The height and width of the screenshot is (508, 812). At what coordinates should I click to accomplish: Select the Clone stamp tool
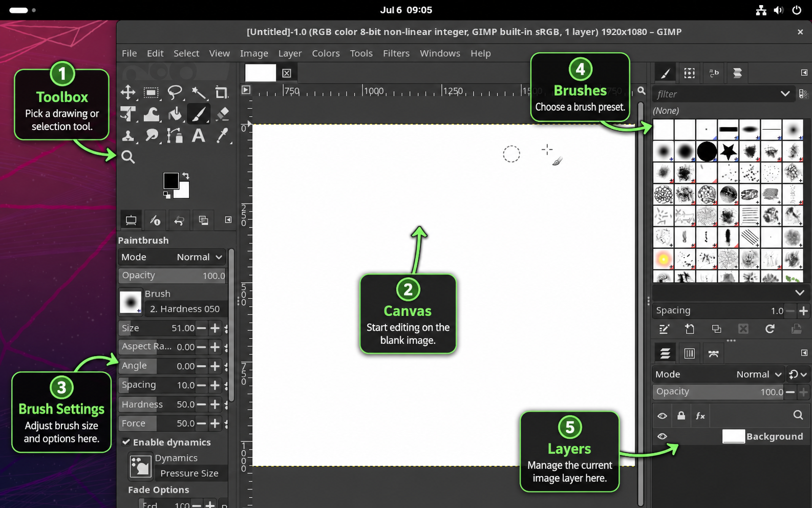coord(128,136)
